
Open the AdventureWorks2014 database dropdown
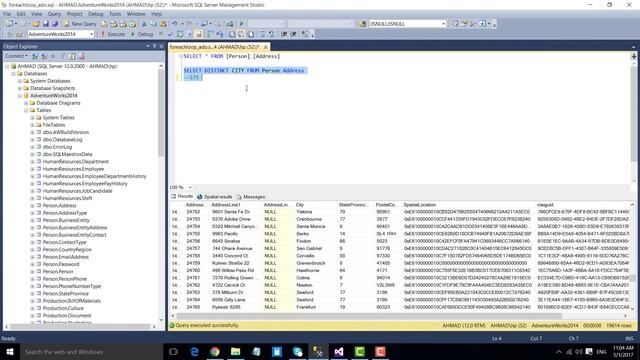[91, 34]
